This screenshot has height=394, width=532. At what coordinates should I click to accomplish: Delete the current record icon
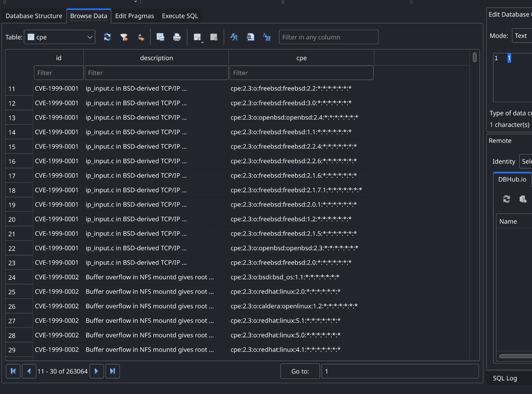click(x=214, y=37)
